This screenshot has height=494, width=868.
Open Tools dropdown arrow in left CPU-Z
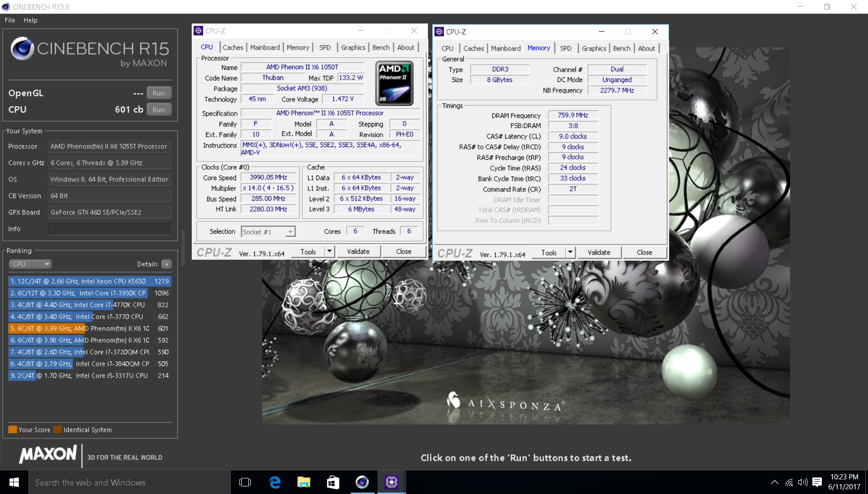pyautogui.click(x=329, y=251)
